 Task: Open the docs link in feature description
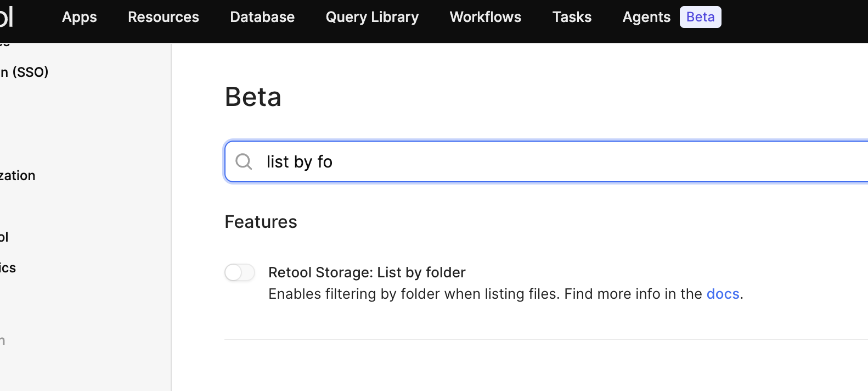tap(723, 294)
